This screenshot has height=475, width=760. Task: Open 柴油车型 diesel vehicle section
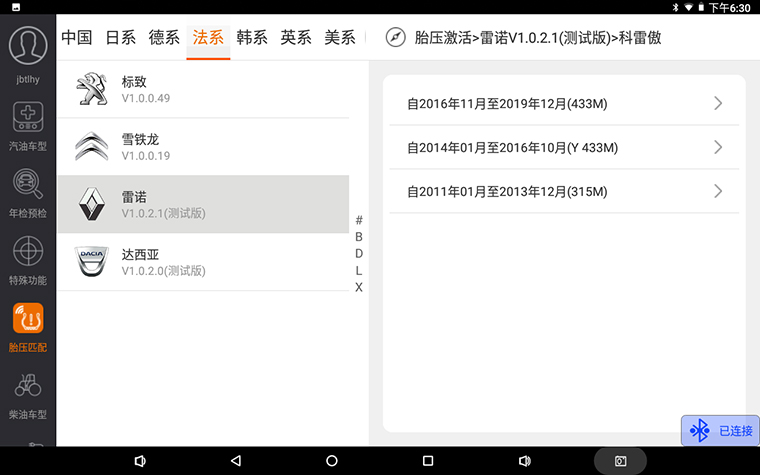(28, 395)
